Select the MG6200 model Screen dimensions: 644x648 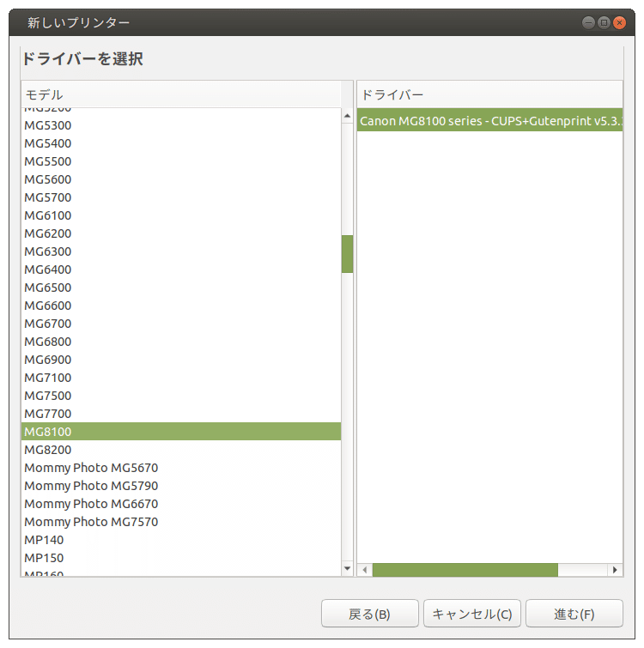tap(181, 233)
